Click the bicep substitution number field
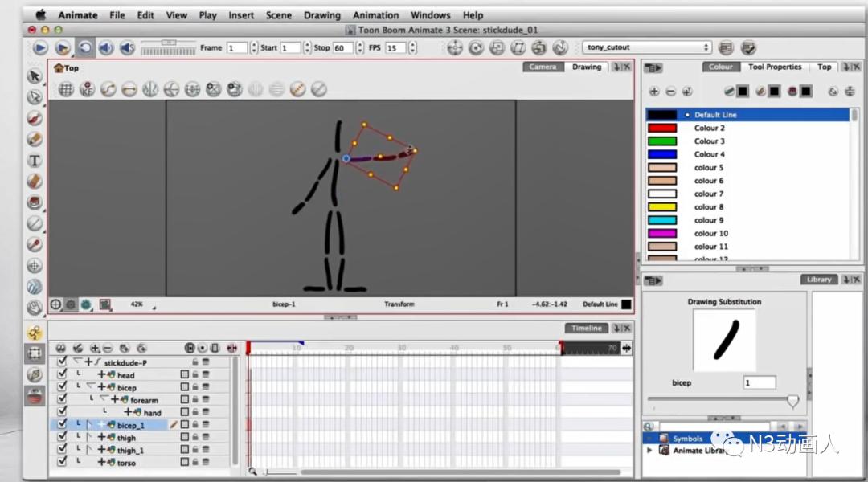The image size is (868, 482). click(x=759, y=382)
